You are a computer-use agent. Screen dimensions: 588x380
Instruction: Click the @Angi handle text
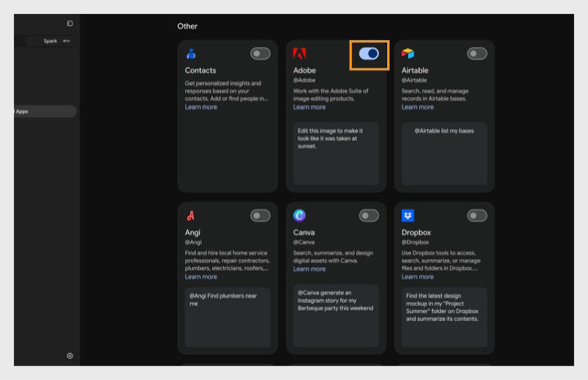(x=193, y=243)
